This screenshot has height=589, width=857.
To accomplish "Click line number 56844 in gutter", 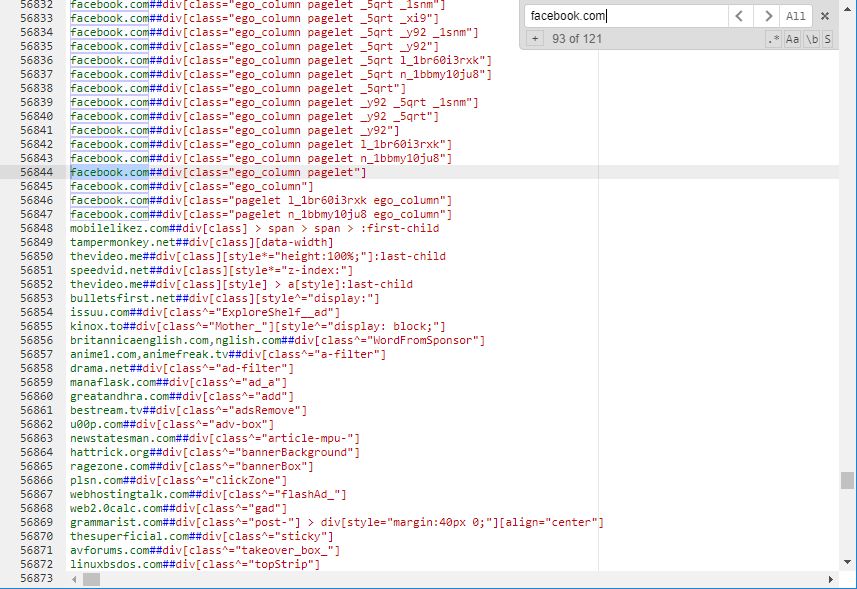I will [x=36, y=172].
